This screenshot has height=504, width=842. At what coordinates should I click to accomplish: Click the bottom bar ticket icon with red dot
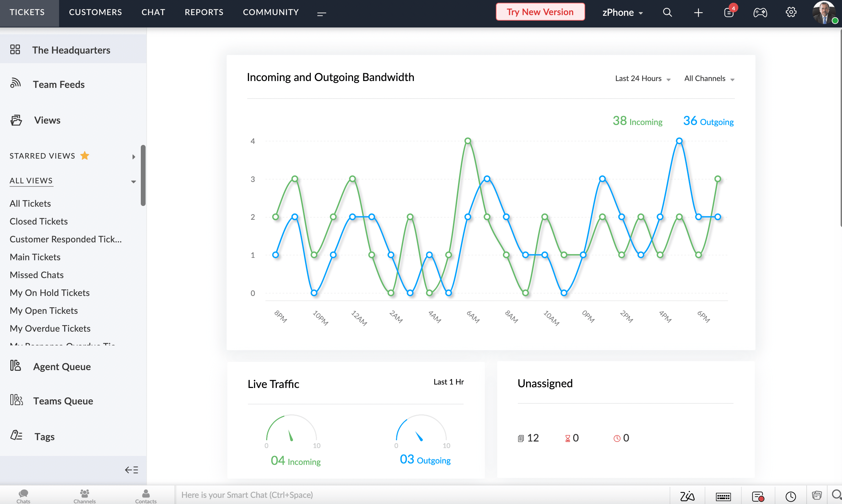tap(758, 496)
